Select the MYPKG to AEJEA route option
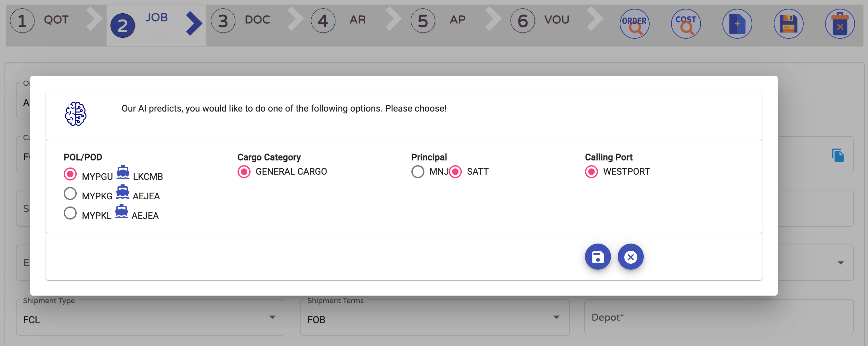Viewport: 868px width, 346px height. coord(70,193)
